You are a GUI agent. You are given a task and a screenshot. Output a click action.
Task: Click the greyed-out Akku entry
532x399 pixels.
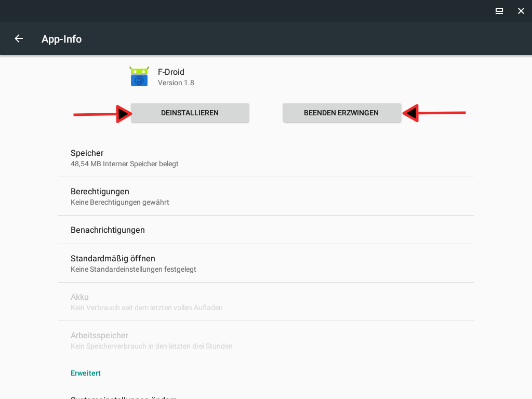point(265,302)
